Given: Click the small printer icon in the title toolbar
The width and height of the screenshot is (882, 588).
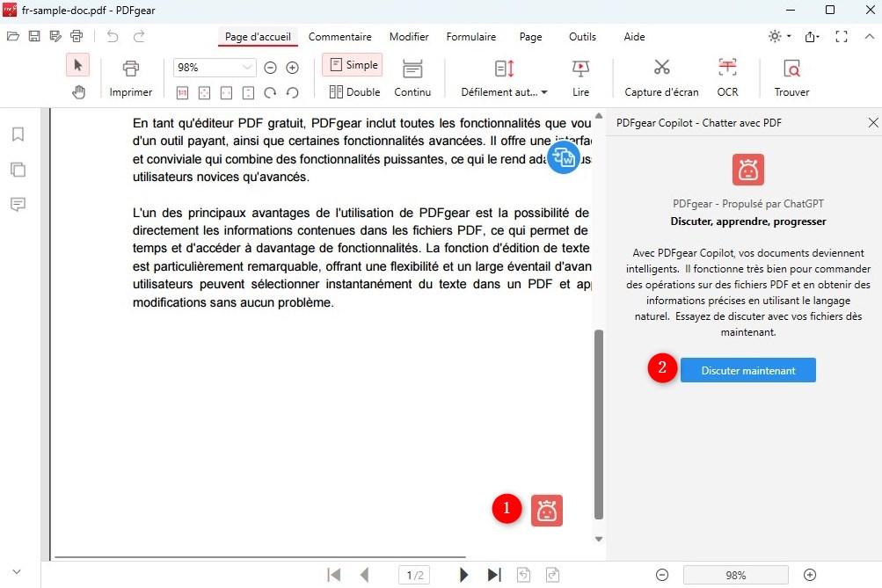Looking at the screenshot, I should click(77, 37).
